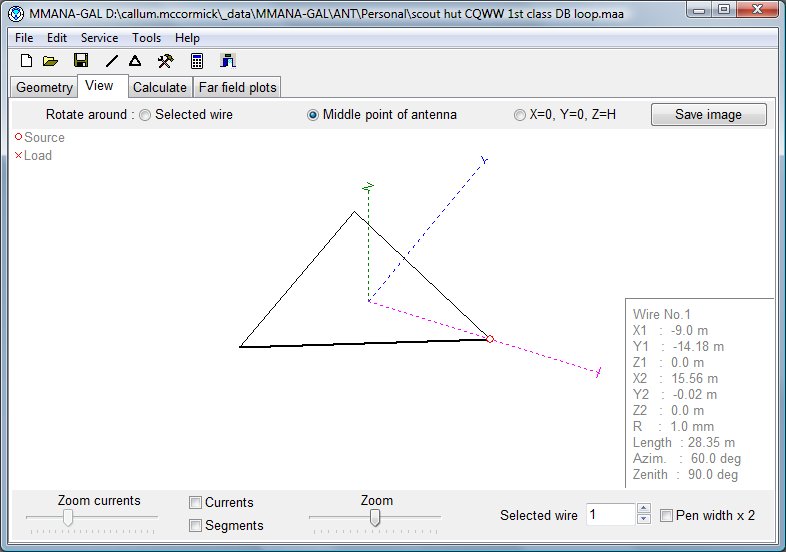Open an antenna file with folder icon
Screen dimensions: 786x552
coord(50,61)
